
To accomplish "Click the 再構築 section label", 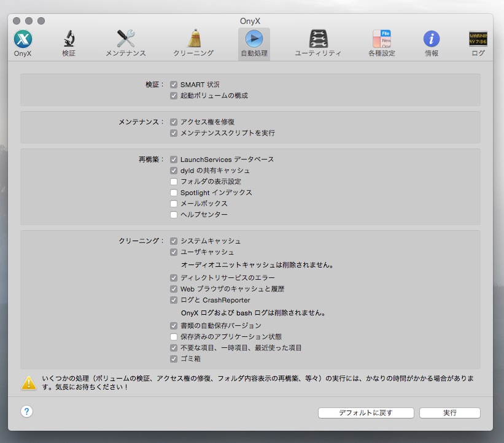I will [151, 160].
